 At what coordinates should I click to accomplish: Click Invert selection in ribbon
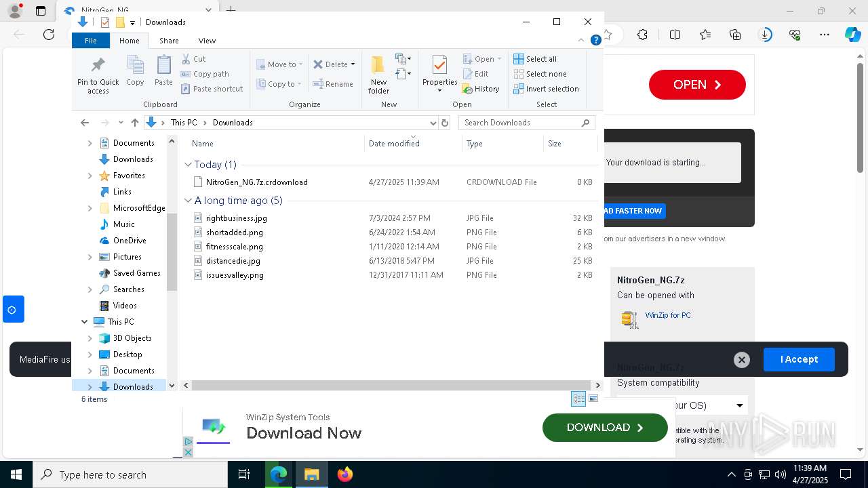point(546,89)
